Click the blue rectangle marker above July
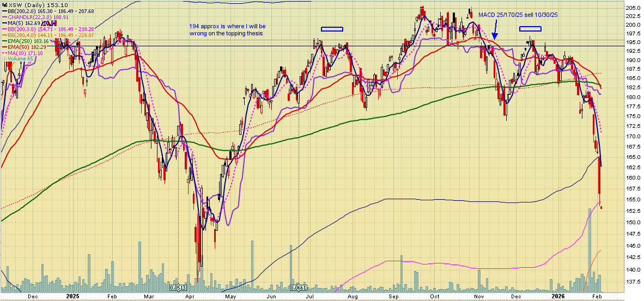The width and height of the screenshot is (644, 301). [x=332, y=29]
